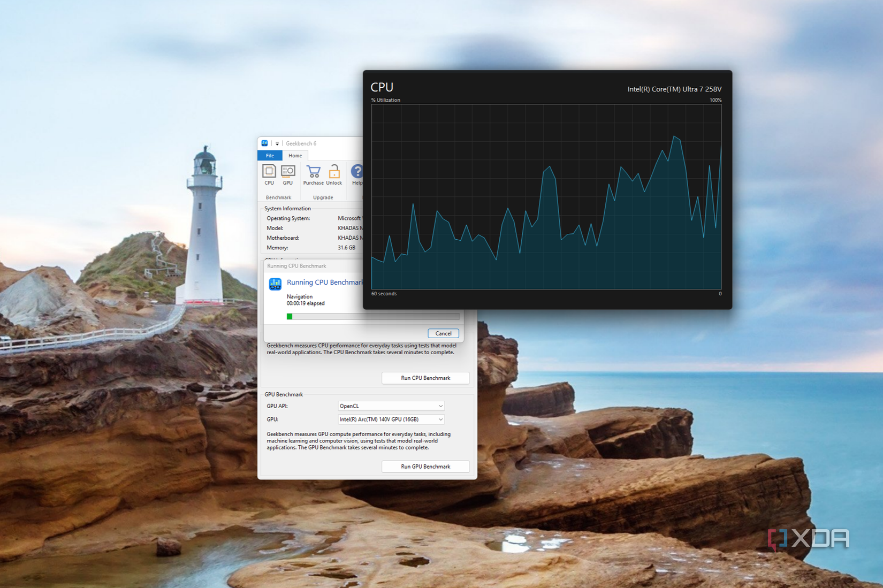The width and height of the screenshot is (883, 588).
Task: Click the Run CPU Benchmark button
Action: point(425,378)
